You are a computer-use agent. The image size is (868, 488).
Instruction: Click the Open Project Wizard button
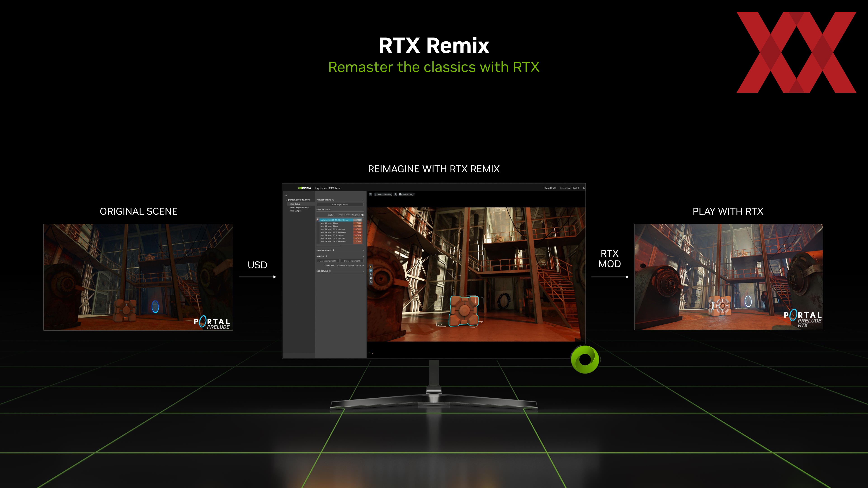coord(340,205)
